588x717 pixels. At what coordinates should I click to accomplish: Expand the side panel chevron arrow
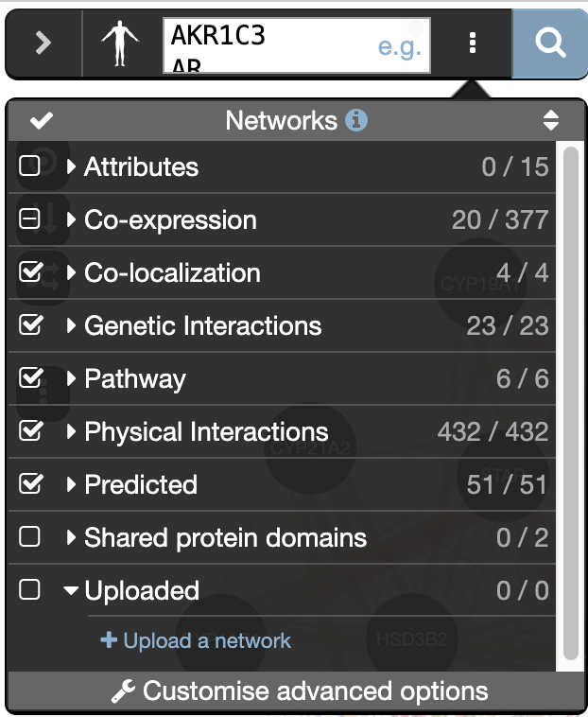(x=43, y=44)
